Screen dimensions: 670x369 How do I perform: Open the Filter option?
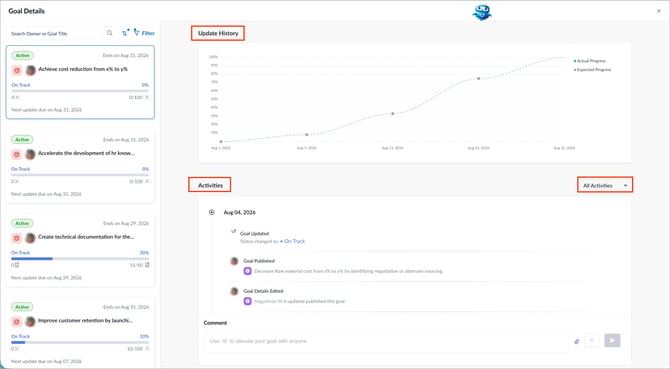144,33
